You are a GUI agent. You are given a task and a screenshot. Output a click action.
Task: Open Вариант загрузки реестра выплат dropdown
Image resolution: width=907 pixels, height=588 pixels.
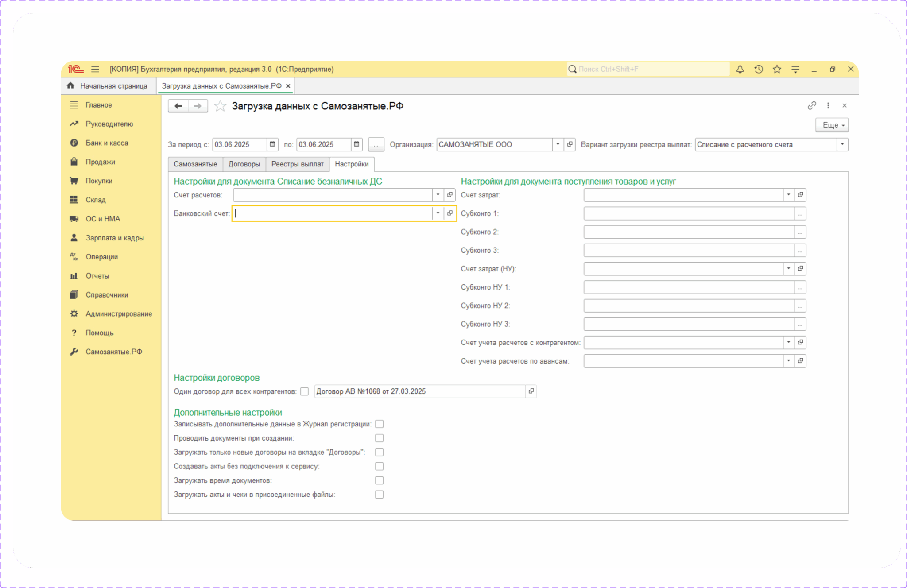842,144
